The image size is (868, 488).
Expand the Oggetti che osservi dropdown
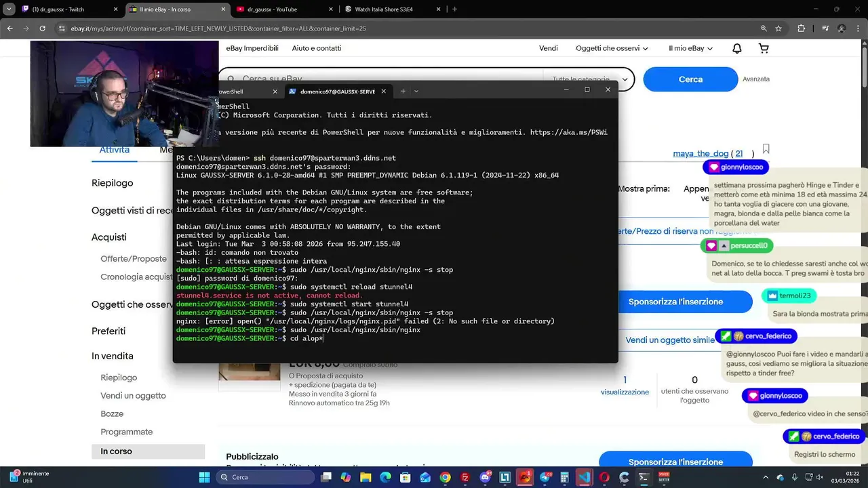612,48
